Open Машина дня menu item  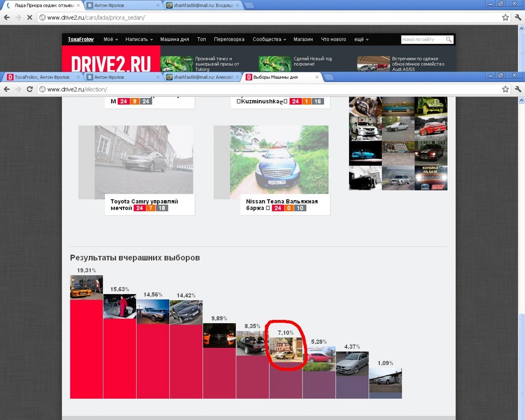pos(174,39)
